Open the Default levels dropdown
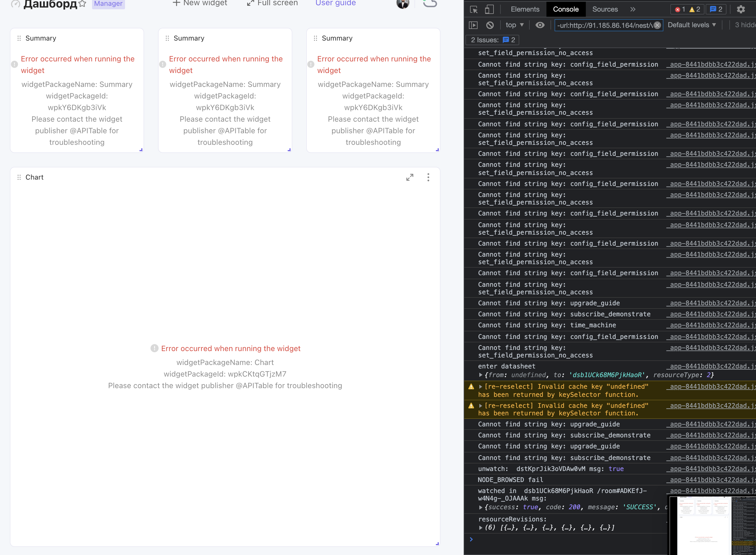 (691, 25)
